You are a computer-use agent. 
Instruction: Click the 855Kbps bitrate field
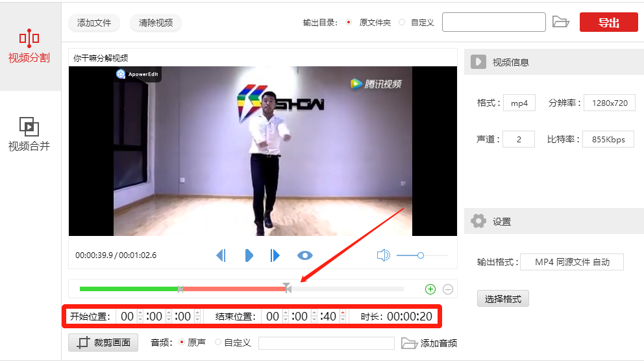point(608,139)
